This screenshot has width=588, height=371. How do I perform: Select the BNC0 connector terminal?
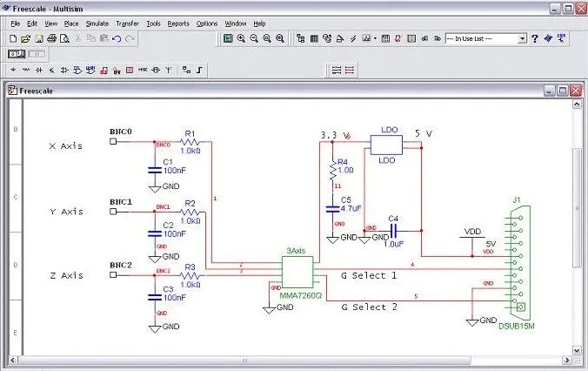click(x=113, y=142)
